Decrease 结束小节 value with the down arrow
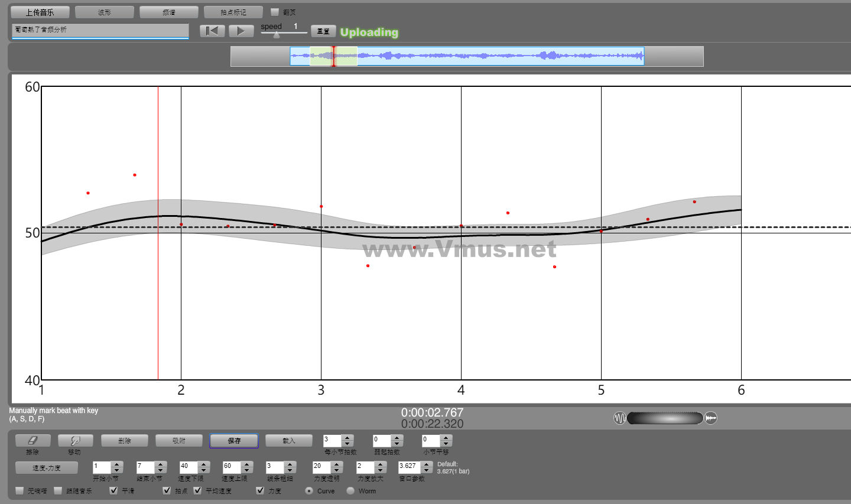851x504 pixels. coord(160,470)
